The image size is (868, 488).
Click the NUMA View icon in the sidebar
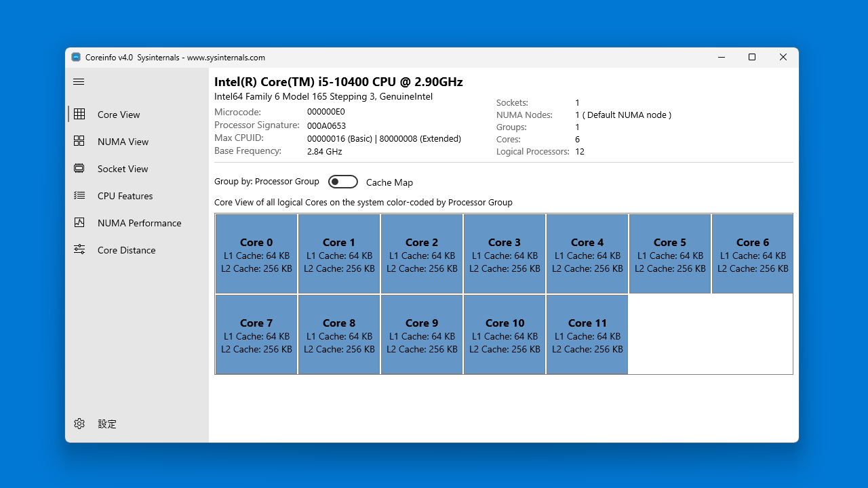[79, 141]
